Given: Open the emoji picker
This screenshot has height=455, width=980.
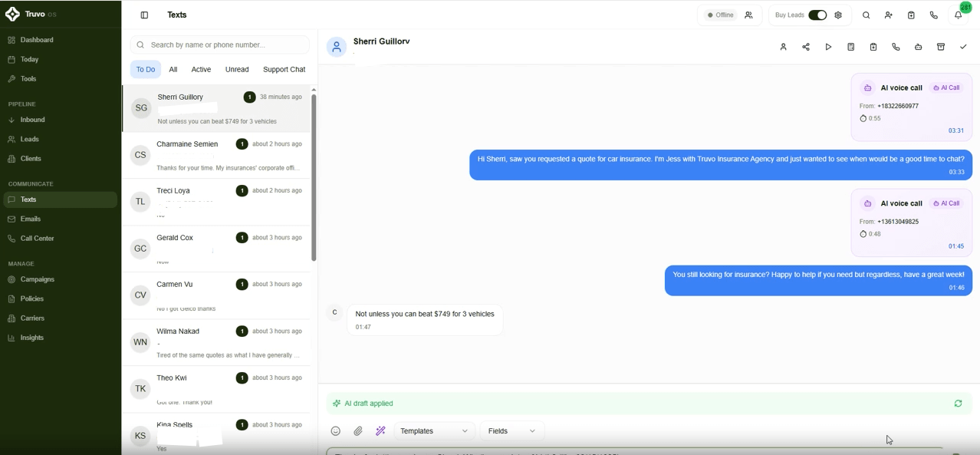Looking at the screenshot, I should click(x=335, y=431).
